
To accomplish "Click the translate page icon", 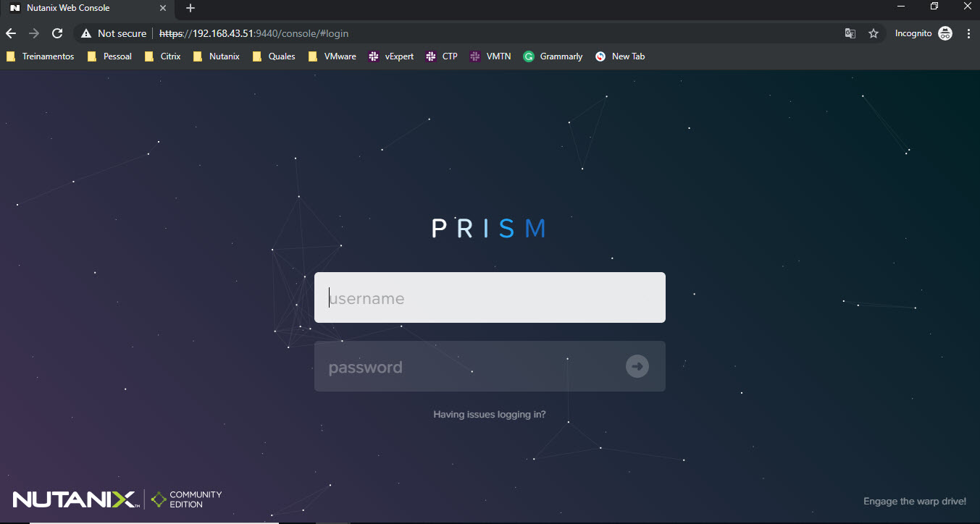I will (x=850, y=33).
